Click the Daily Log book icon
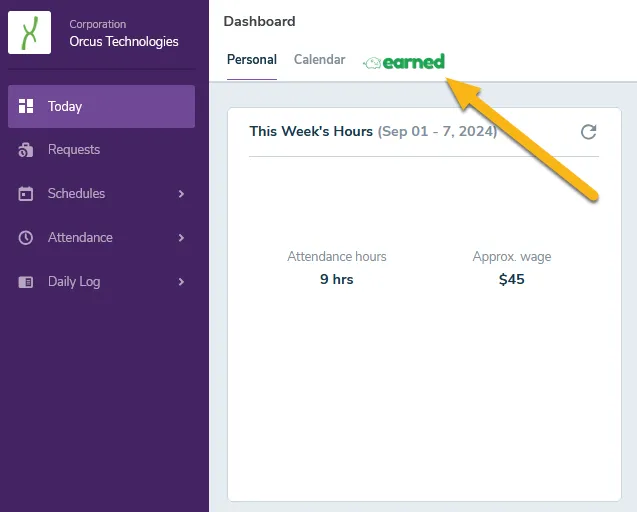 [26, 282]
